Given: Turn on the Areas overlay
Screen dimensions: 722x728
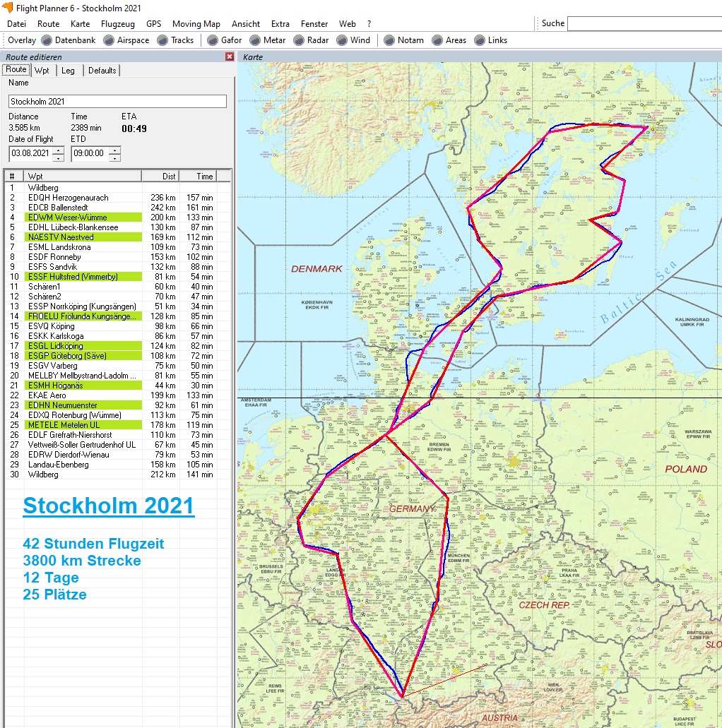Looking at the screenshot, I should point(438,40).
